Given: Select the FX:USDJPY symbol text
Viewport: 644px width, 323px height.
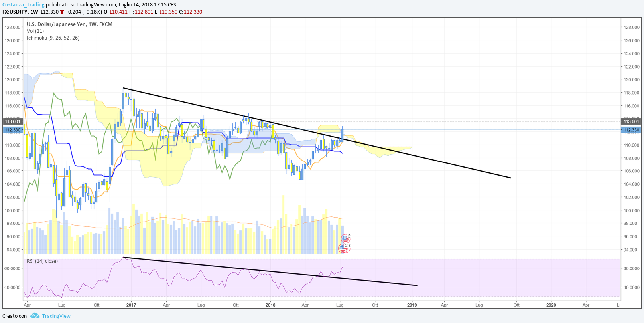Looking at the screenshot, I should click(15, 12).
